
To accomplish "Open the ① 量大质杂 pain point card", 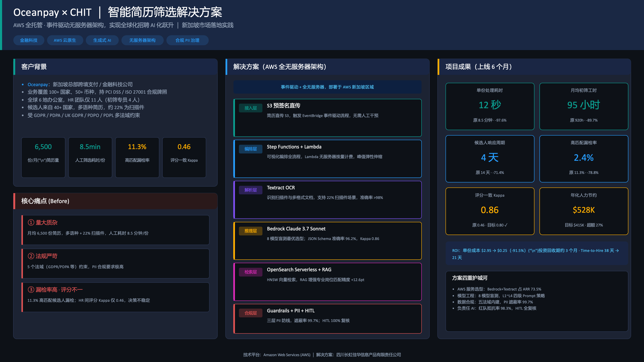I will click(115, 230).
